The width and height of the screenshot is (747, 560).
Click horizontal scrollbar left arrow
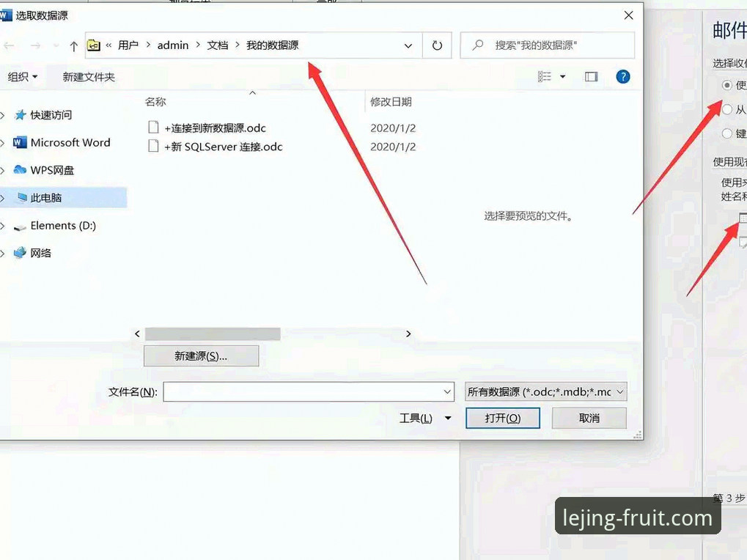point(138,334)
